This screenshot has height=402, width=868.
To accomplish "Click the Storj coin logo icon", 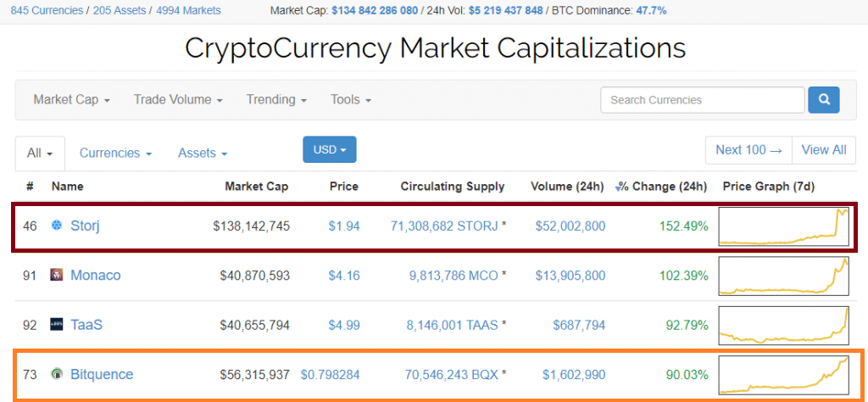I will click(57, 226).
